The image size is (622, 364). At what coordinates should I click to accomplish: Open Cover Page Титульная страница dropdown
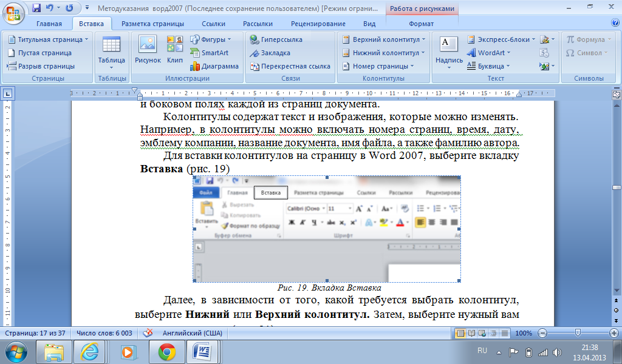tap(48, 39)
